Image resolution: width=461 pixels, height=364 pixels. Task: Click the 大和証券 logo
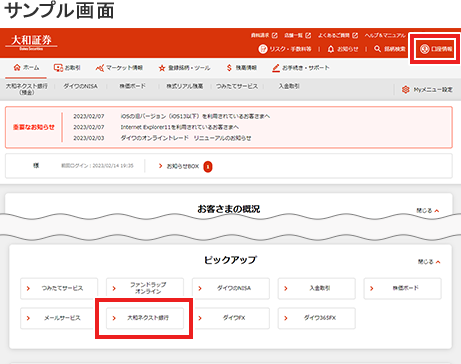click(31, 42)
